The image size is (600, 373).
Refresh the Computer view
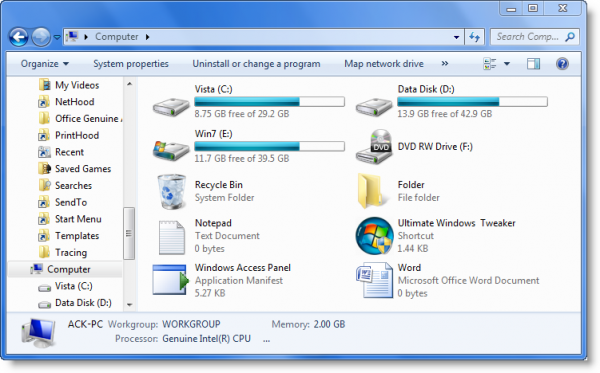pyautogui.click(x=474, y=37)
